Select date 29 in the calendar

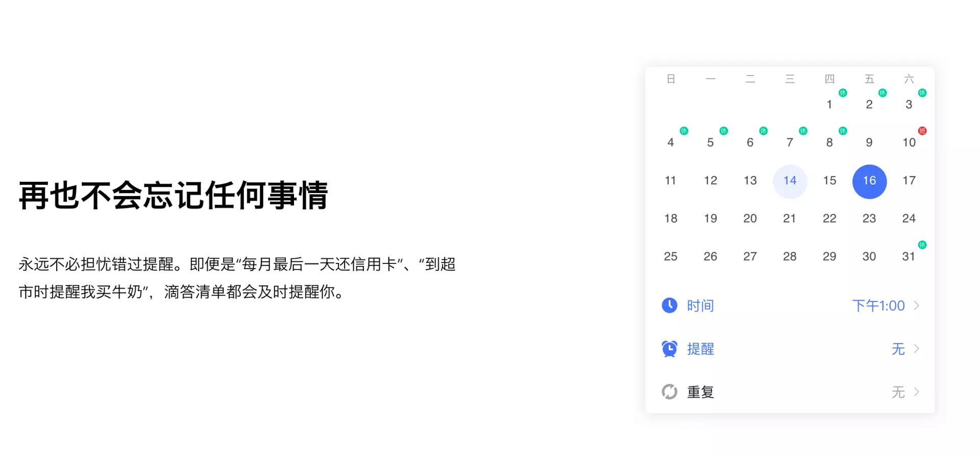(x=829, y=256)
